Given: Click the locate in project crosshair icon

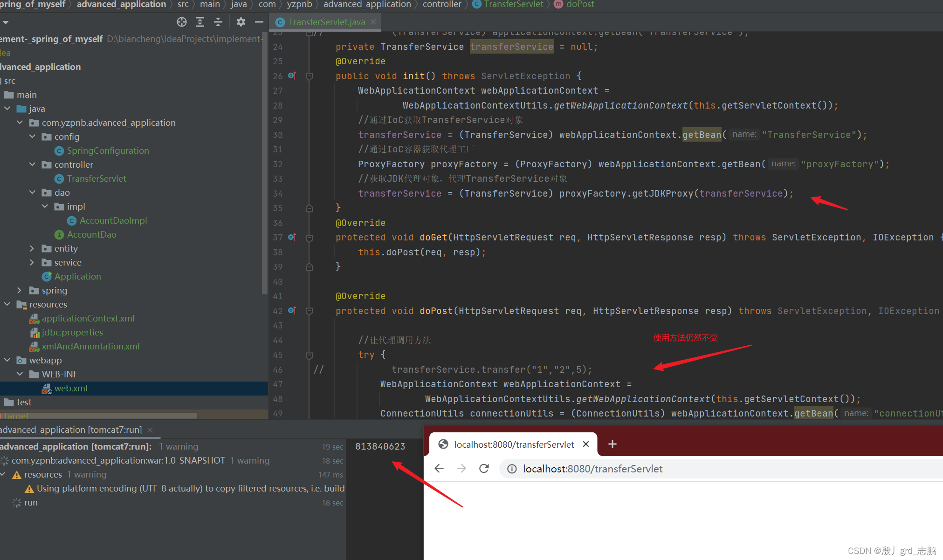Looking at the screenshot, I should click(182, 22).
